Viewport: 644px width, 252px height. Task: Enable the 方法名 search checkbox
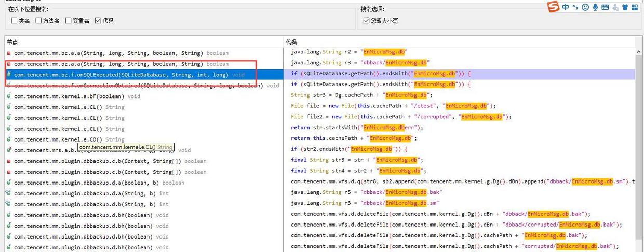[38, 21]
